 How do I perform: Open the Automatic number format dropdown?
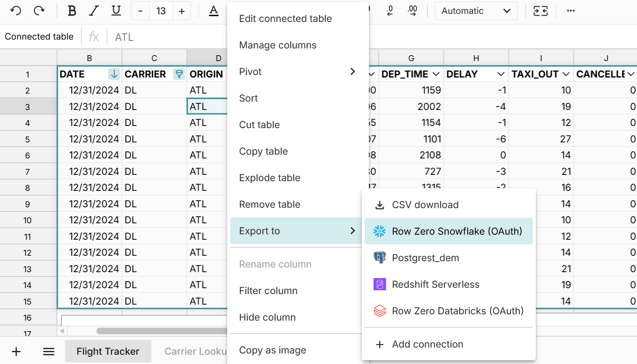(x=476, y=11)
